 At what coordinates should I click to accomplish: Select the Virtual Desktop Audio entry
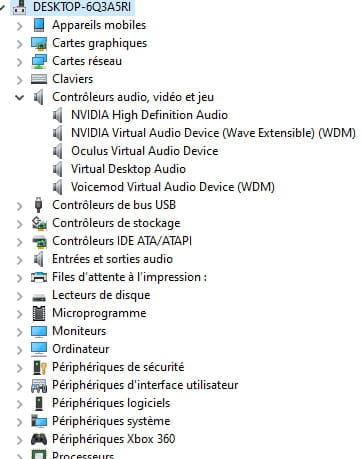128,169
